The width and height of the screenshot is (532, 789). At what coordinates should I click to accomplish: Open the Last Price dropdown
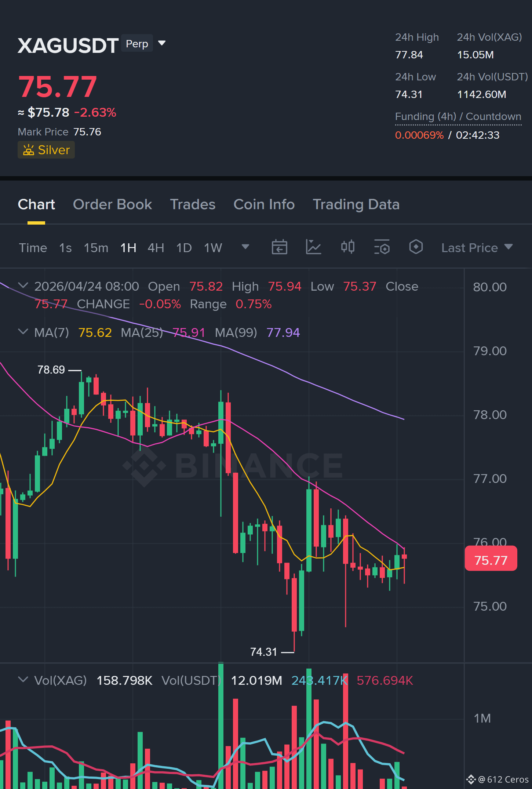[477, 248]
